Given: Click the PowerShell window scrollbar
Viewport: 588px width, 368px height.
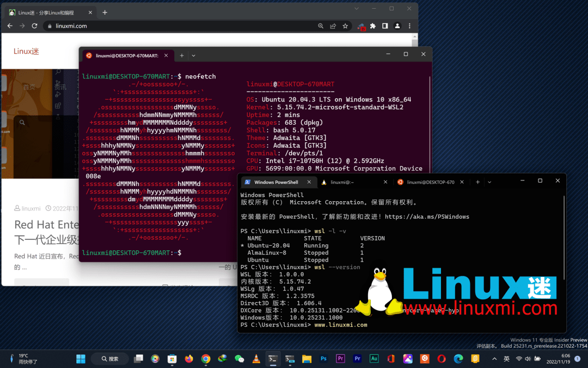Looking at the screenshot, I should coord(563,237).
